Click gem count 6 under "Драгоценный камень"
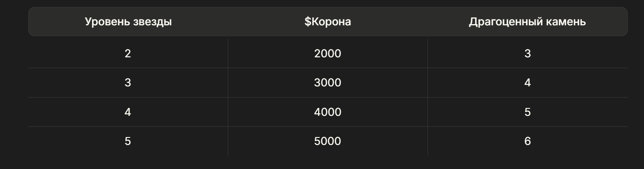The width and height of the screenshot is (644, 169). [527, 142]
